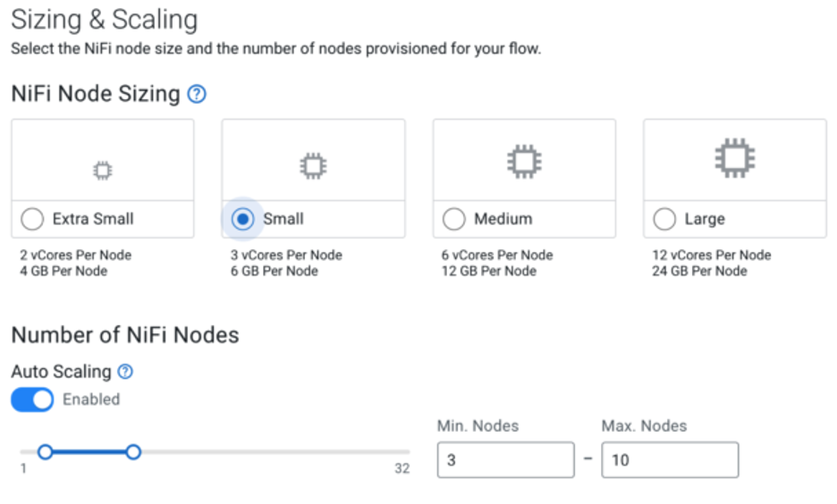The height and width of the screenshot is (504, 837).
Task: Click the Extra Small chip icon
Action: click(x=103, y=171)
